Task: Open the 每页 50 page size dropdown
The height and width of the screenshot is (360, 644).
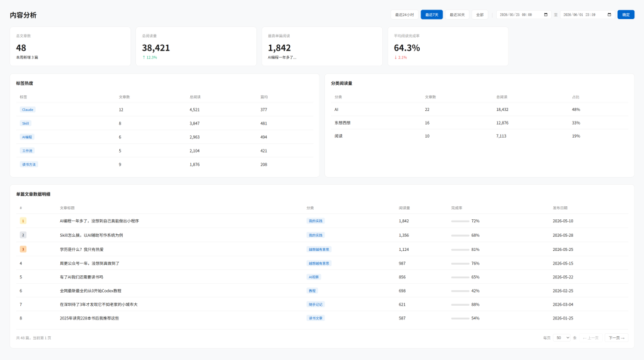Action: (562, 338)
